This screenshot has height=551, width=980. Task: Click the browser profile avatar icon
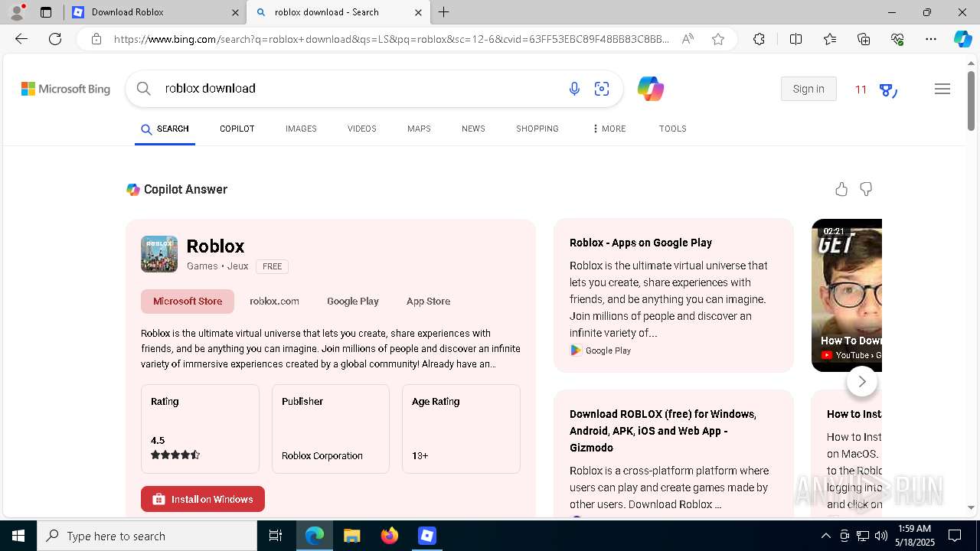[17, 12]
